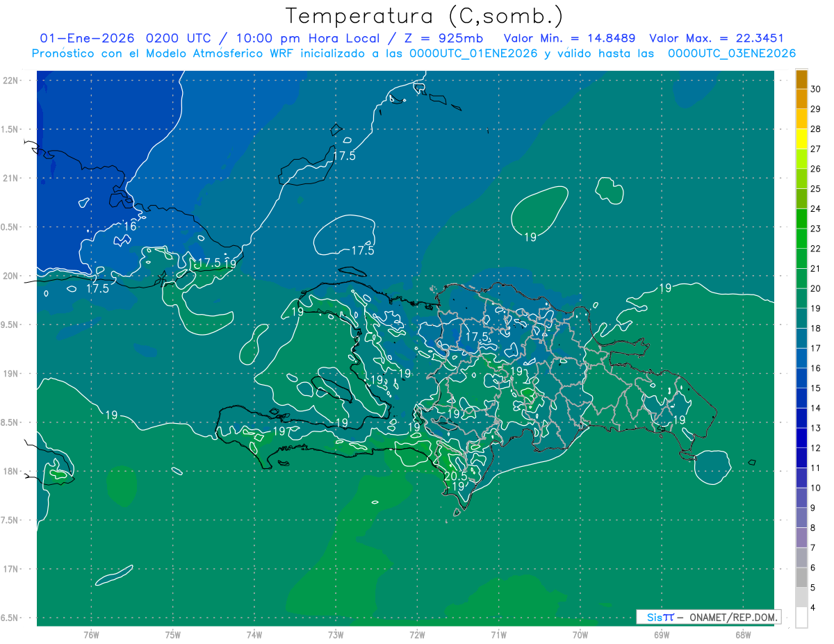Image resolution: width=834 pixels, height=644 pixels.
Task: Pick the orange-brown swatch at top of color scale
Action: [801, 79]
